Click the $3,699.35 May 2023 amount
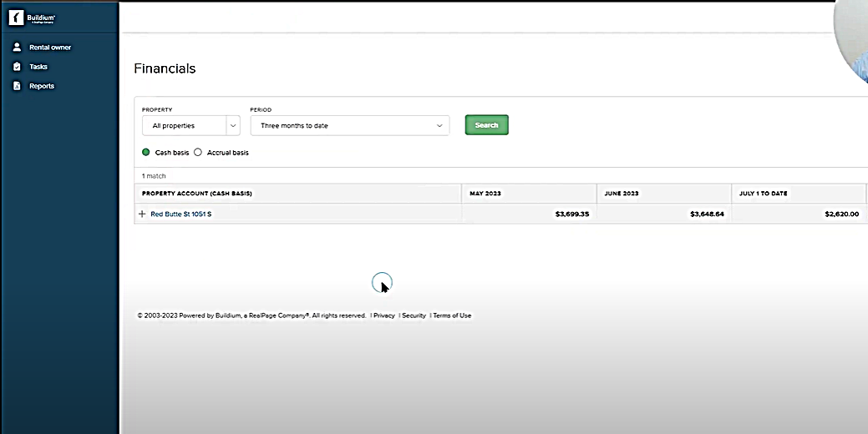 (571, 214)
